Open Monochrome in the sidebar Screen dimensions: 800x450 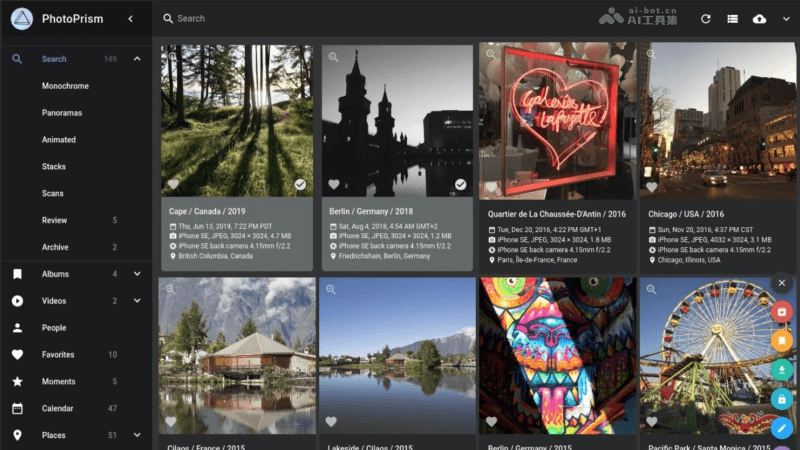pyautogui.click(x=65, y=86)
